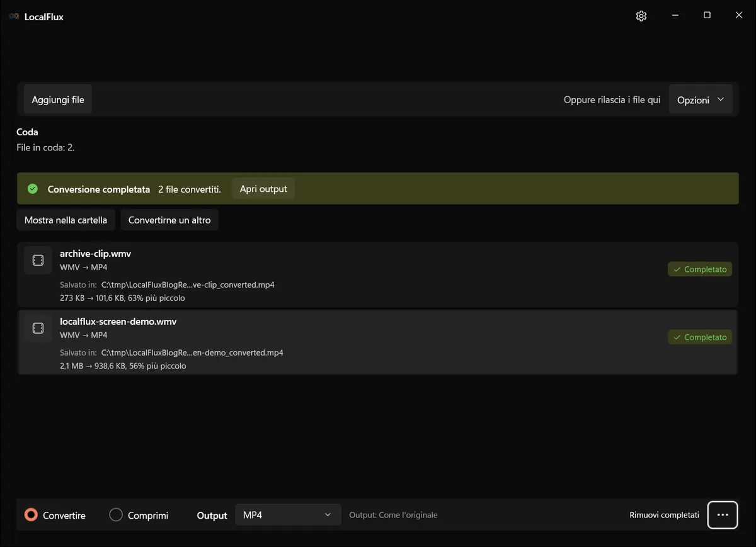Screen dimensions: 756x547
Task: Open the three-dots more options menu
Action: [x=723, y=515]
